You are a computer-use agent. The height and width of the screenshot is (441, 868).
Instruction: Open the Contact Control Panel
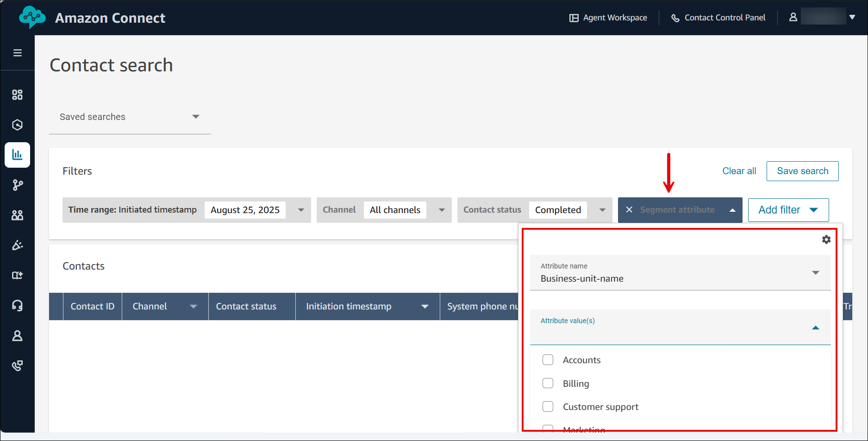coord(718,18)
